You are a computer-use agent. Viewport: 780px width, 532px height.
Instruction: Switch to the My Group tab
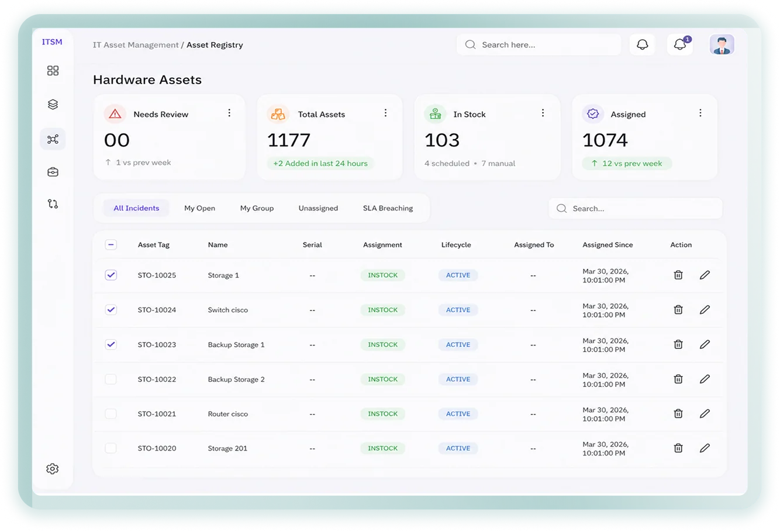[x=257, y=208]
